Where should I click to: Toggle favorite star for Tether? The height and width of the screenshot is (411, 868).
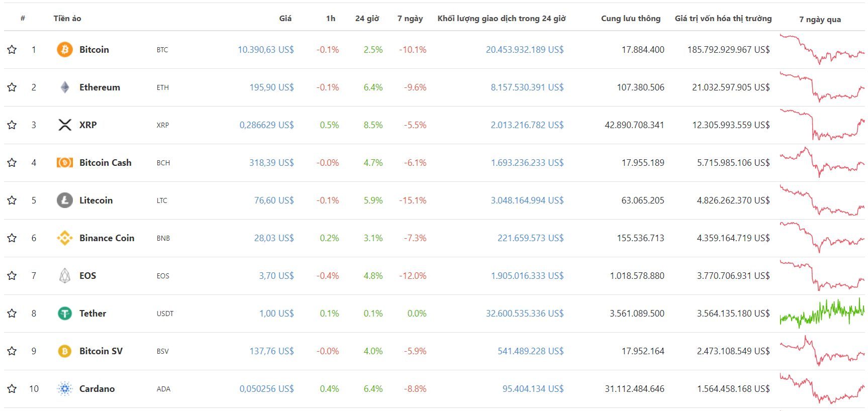12,313
